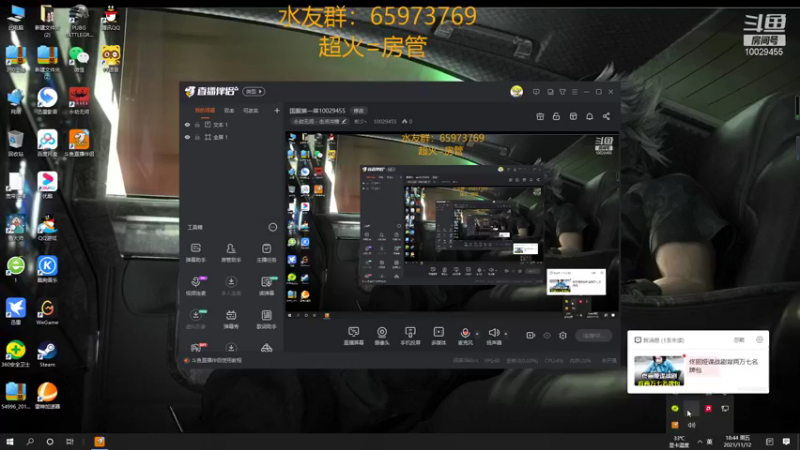Click the room lock icon in header
The height and width of the screenshot is (450, 800).
pos(556,116)
